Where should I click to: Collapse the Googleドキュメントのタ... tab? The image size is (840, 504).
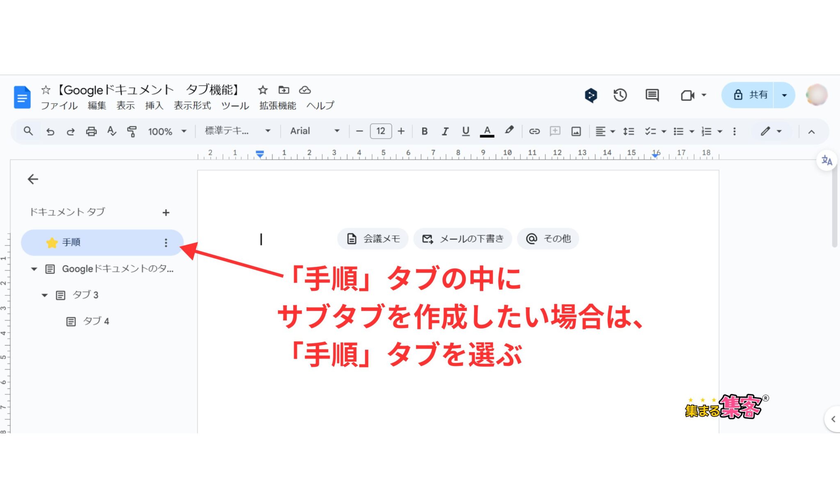[x=34, y=269]
